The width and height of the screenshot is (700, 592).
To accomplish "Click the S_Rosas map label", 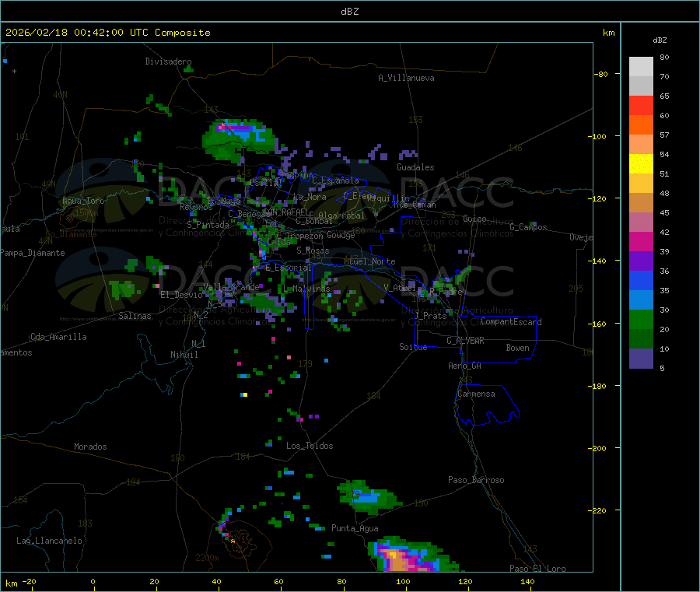I will point(313,250).
